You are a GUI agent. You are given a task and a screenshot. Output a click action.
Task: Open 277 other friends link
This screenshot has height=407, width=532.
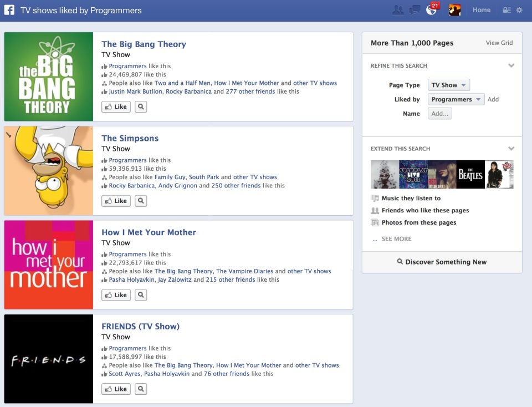250,91
